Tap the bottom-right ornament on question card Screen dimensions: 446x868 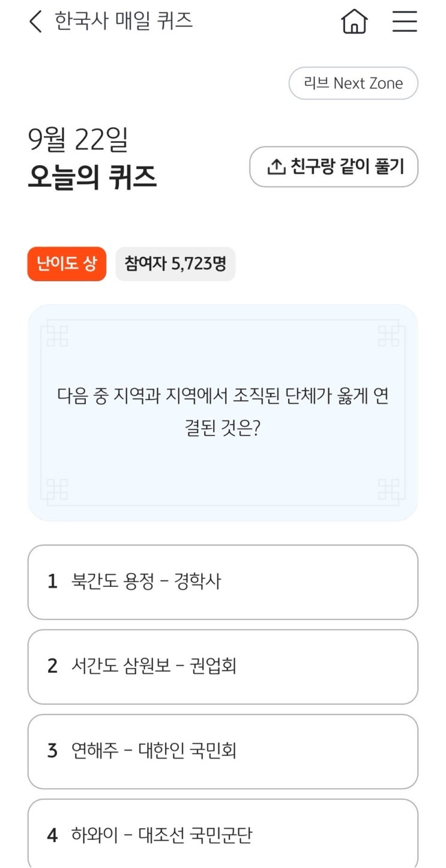coord(389,490)
